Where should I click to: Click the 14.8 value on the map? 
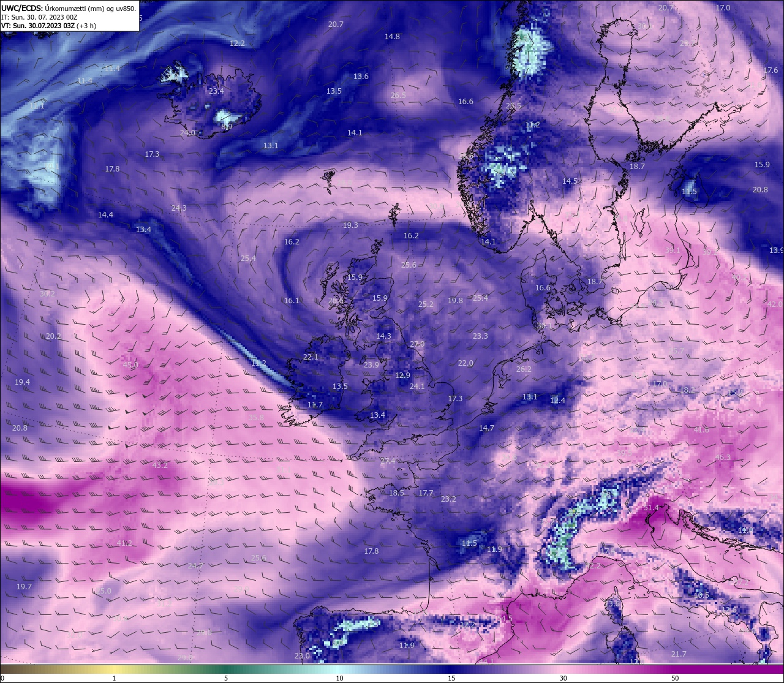point(392,37)
